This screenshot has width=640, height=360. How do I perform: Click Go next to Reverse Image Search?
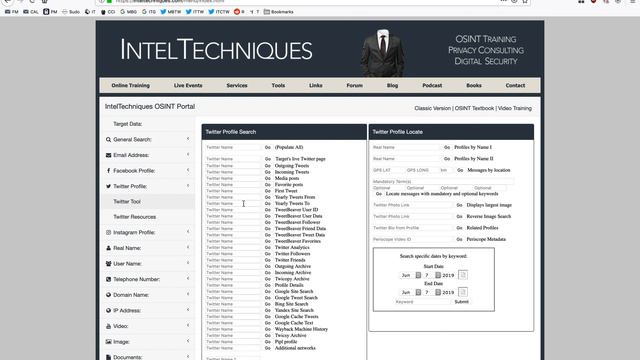[459, 216]
